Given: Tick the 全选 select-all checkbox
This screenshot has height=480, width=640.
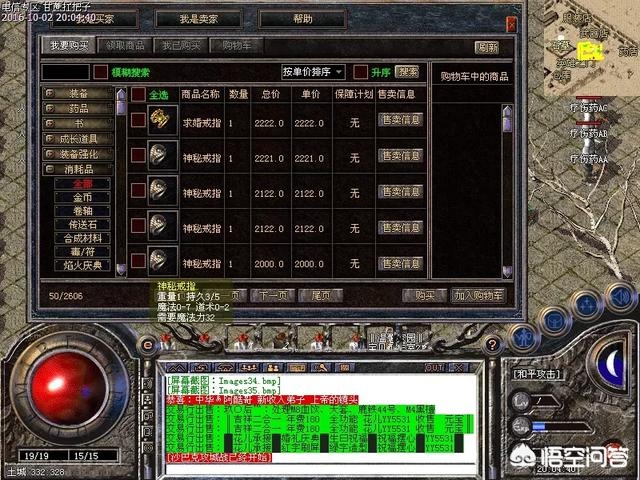Looking at the screenshot, I should (138, 94).
